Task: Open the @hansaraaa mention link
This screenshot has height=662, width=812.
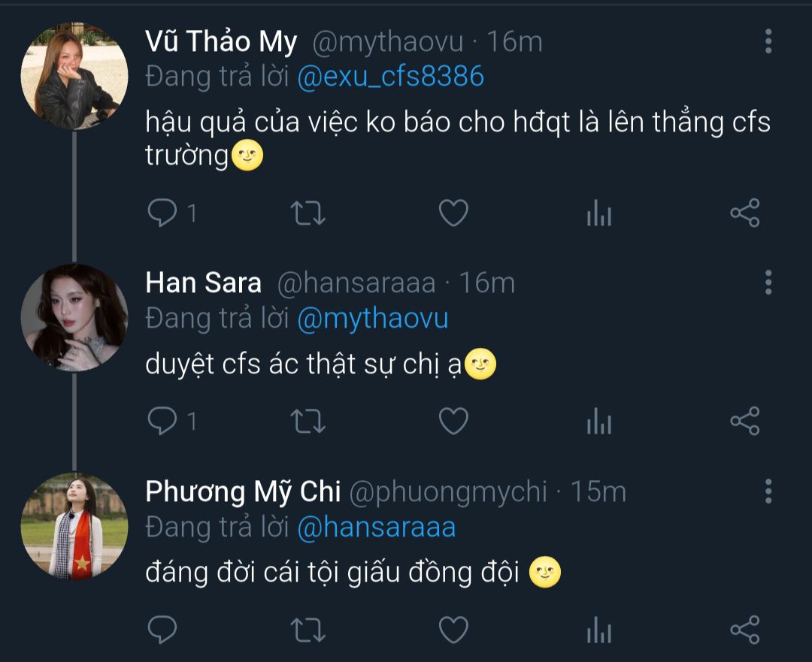Action: [x=377, y=527]
